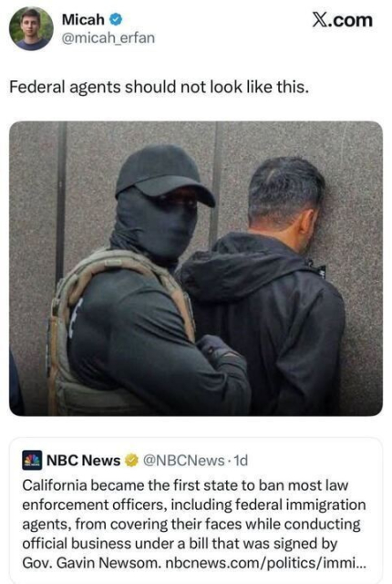This screenshot has height=584, width=392.
Task: Click the 1d timestamp on quoted post
Action: pos(241,461)
